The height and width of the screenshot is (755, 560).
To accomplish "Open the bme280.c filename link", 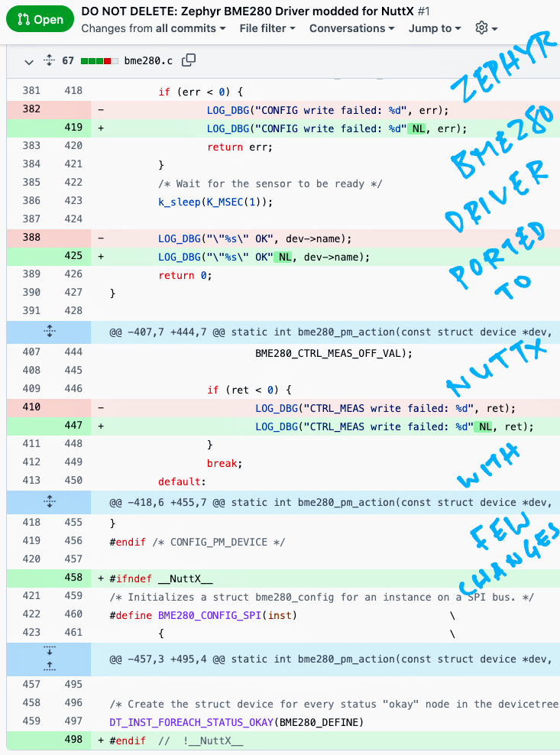I will 149,61.
